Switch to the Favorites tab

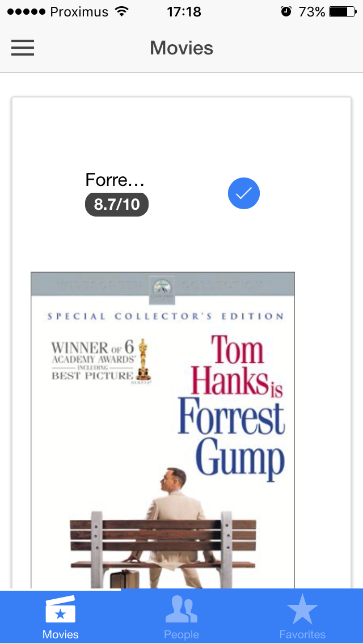tap(302, 616)
